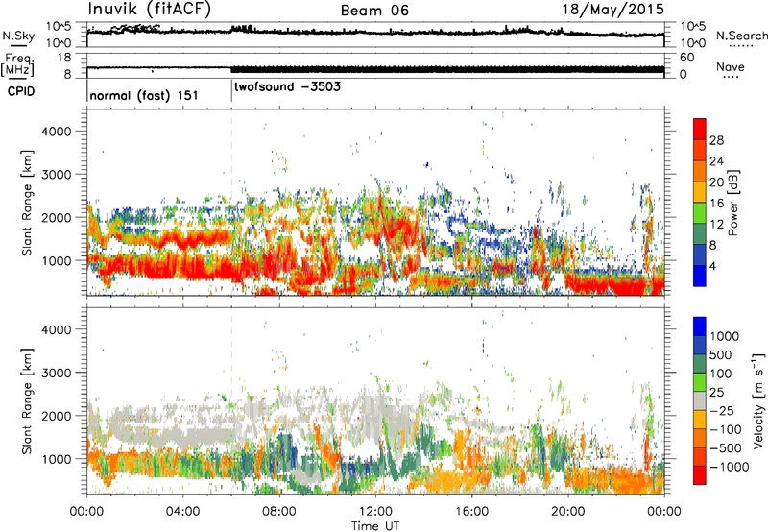This screenshot has height=532, width=768.
Task: Click the "N.Search" legend label
Action: tap(741, 36)
